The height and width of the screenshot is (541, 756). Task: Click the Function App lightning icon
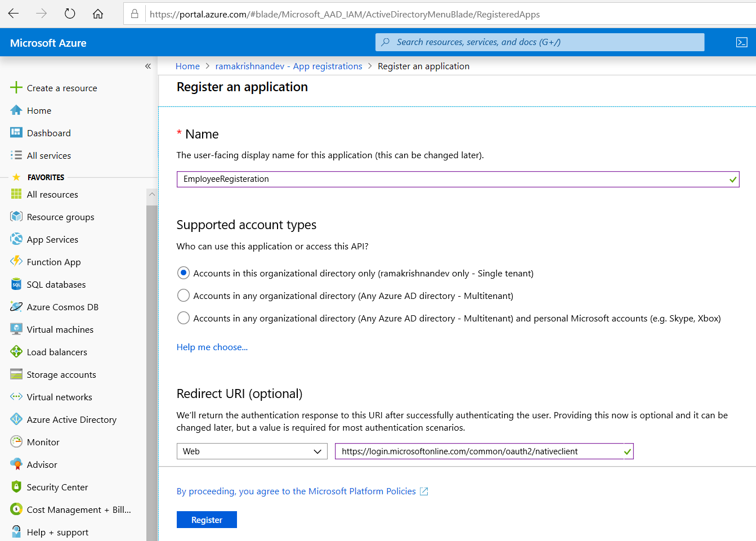[x=16, y=262]
